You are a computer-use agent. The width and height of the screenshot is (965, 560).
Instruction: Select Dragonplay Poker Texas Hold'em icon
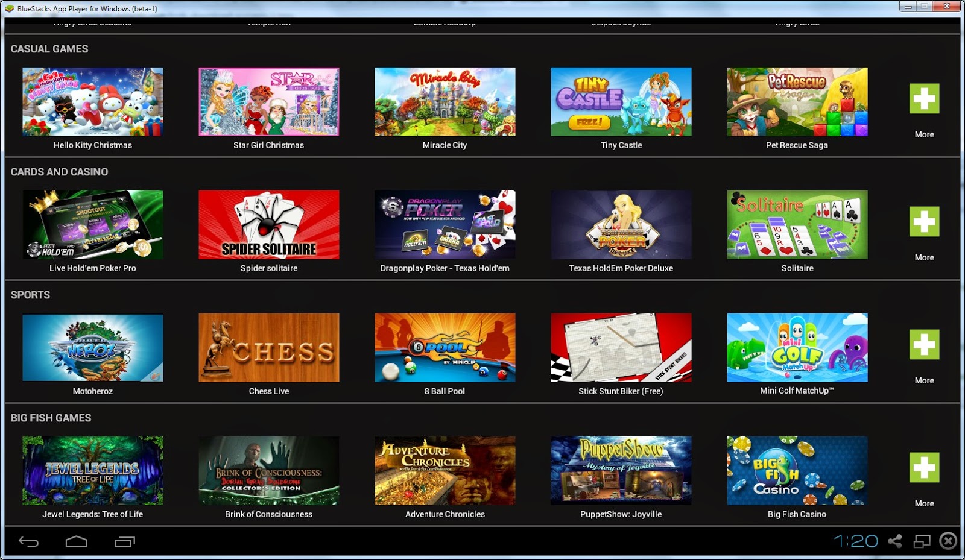[445, 225]
